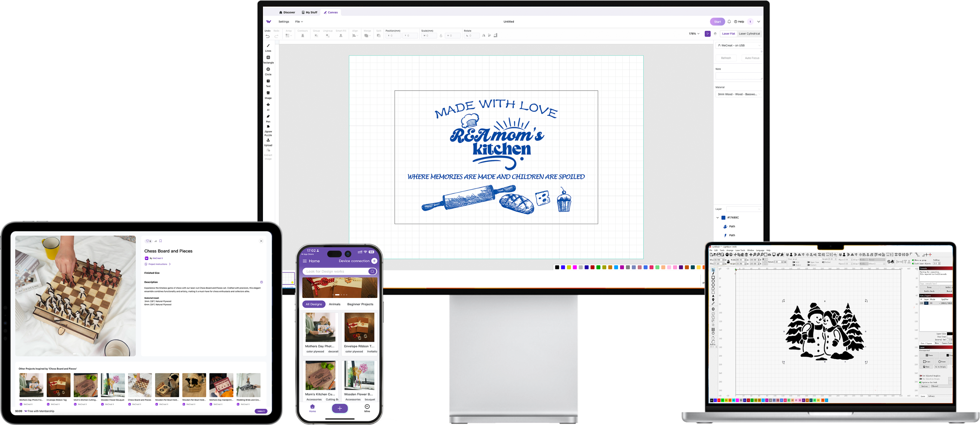Open the File dropdown menu
The image size is (980, 425).
[299, 22]
